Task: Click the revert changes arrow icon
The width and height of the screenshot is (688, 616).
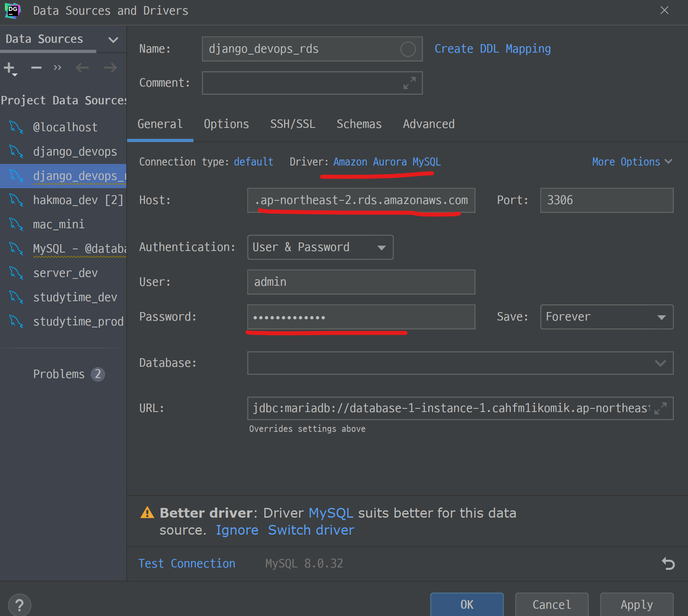Action: 668,563
